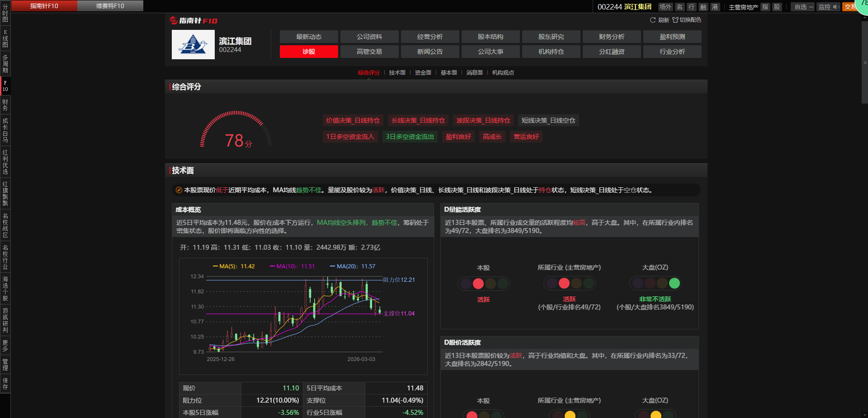Screen dimensions: 868x418
Task: Select the red 诊股 button
Action: click(x=309, y=52)
